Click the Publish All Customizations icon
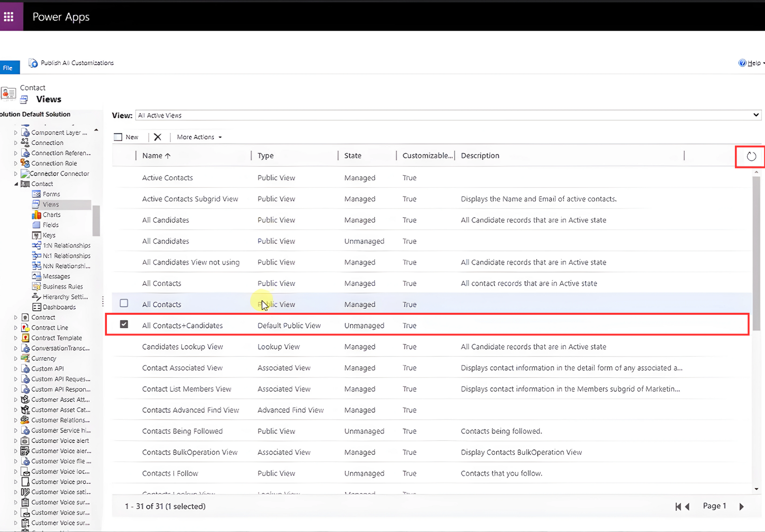The image size is (765, 532). (33, 63)
